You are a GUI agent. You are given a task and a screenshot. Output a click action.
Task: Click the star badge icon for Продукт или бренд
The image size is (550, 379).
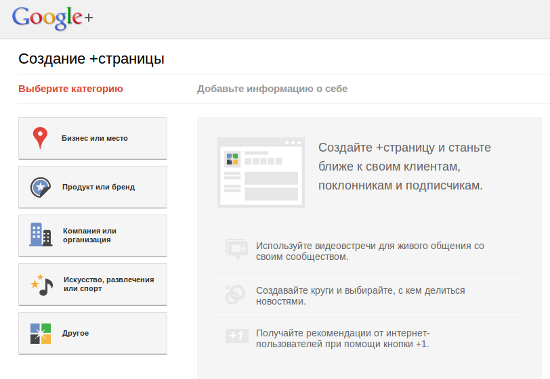coord(40,187)
